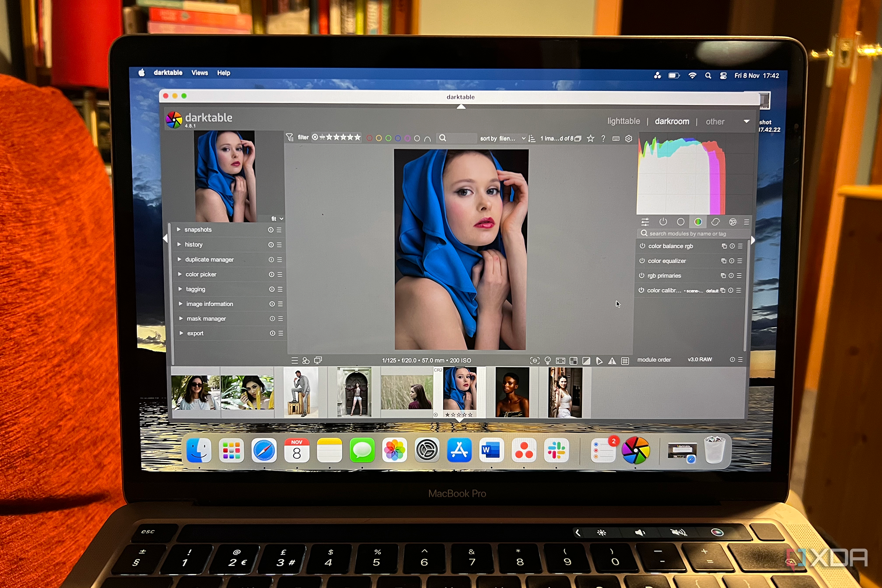Toggle the green color label filter

pyautogui.click(x=388, y=138)
